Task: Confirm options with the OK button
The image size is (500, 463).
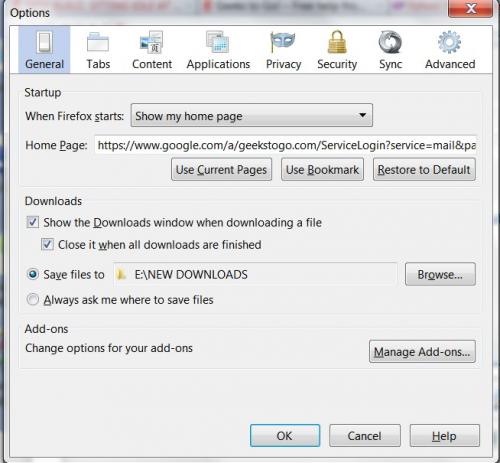Action: (x=285, y=436)
